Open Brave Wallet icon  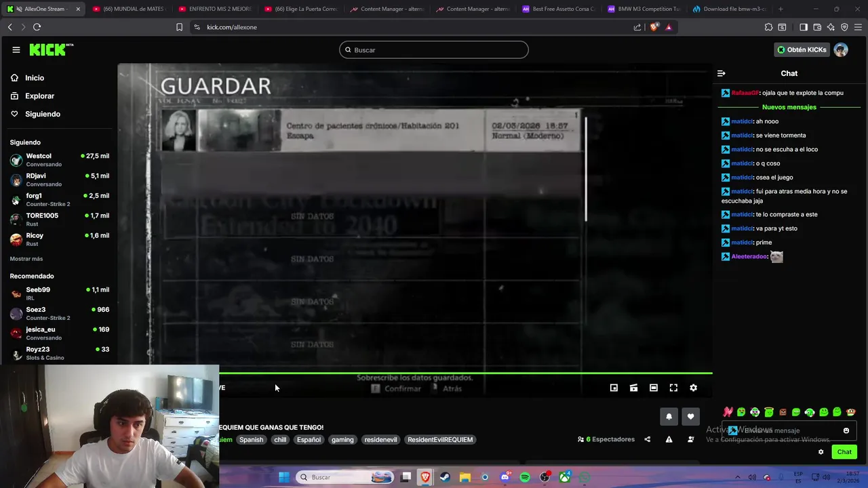click(817, 27)
